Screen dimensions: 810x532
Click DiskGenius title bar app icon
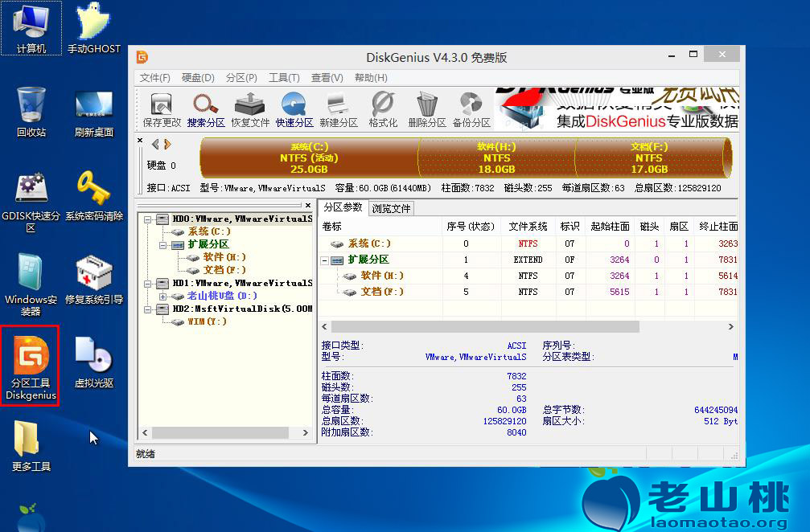142,57
